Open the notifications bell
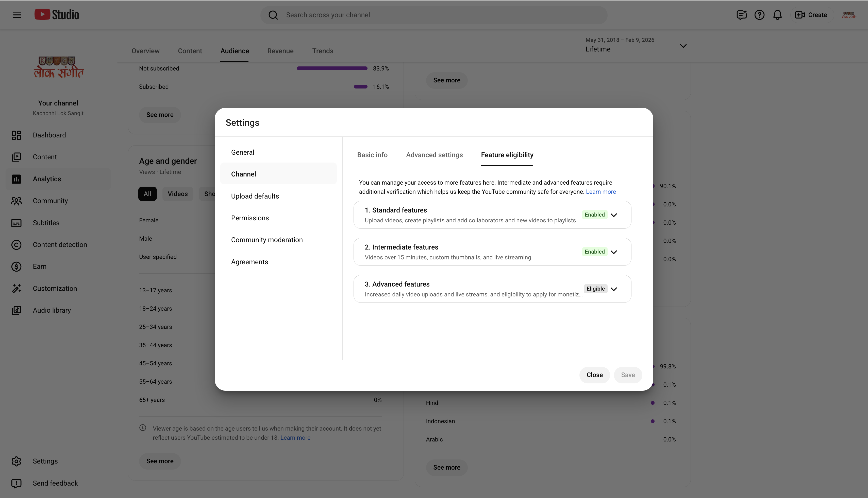Image resolution: width=868 pixels, height=498 pixels. pyautogui.click(x=777, y=15)
